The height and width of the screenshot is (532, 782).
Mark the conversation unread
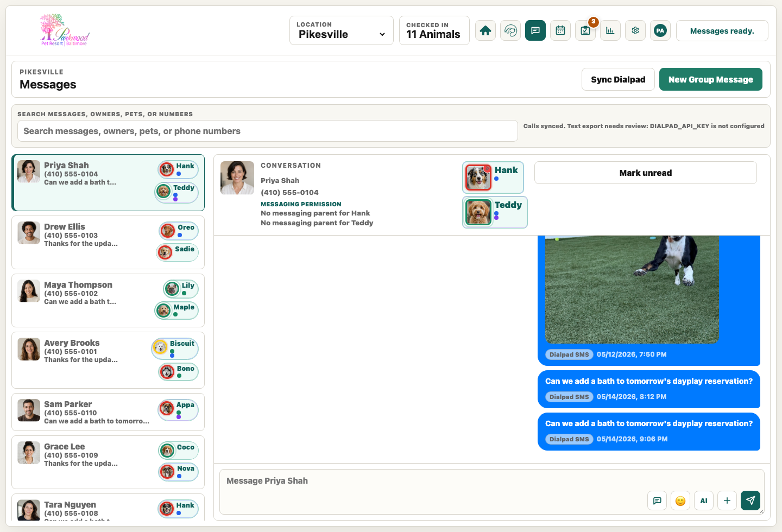(x=646, y=173)
